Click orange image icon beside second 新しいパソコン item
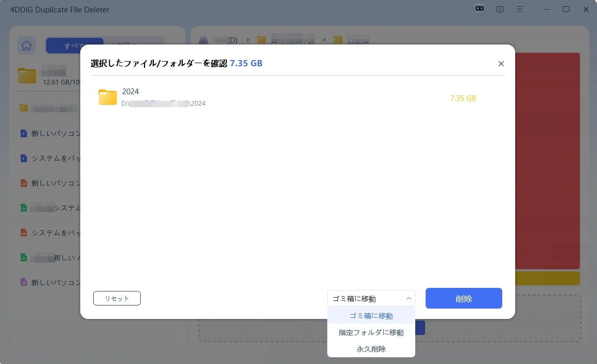597x364 pixels. [x=24, y=183]
